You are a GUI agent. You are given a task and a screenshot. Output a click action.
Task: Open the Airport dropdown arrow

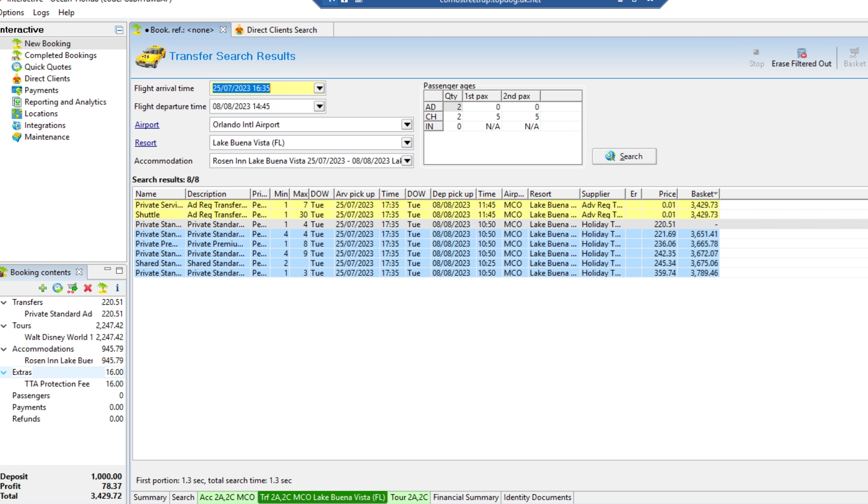tap(407, 124)
